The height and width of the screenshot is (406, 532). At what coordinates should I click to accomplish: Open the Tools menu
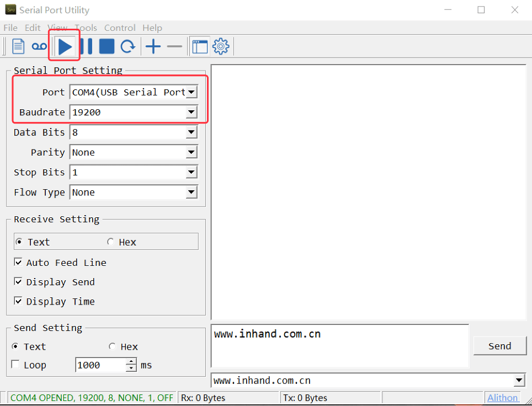point(86,28)
